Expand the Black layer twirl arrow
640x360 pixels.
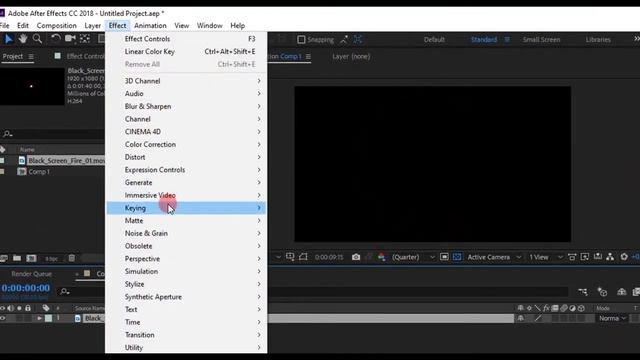pyautogui.click(x=40, y=318)
